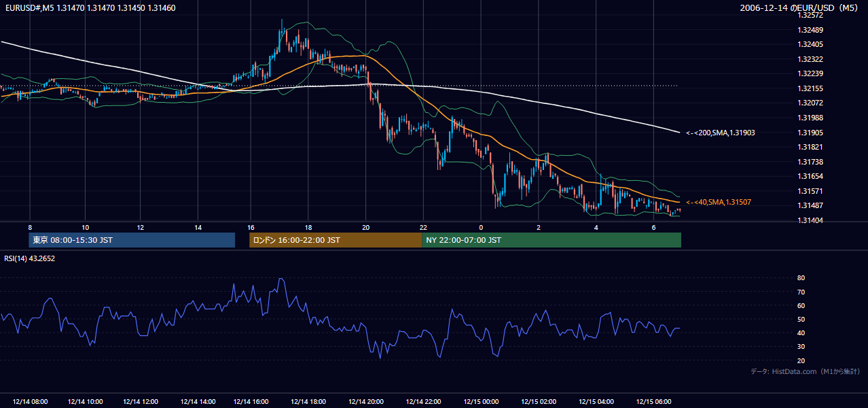Click price level 1.31988 on the axis
This screenshot has height=408, width=868.
tap(810, 118)
